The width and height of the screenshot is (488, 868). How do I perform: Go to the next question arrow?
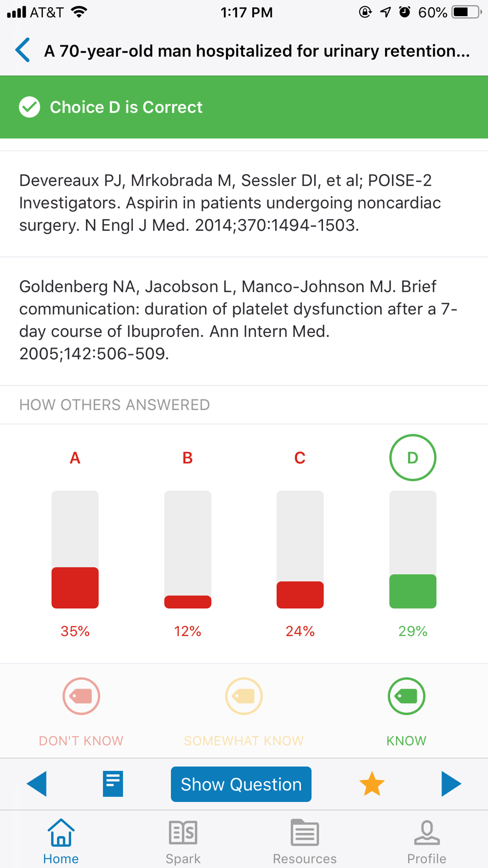click(451, 784)
